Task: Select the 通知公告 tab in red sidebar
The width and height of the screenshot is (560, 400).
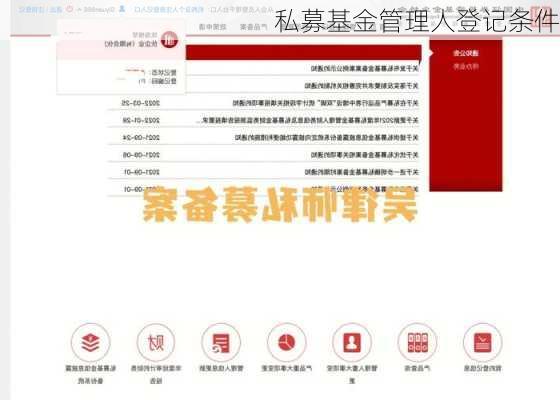Action: (466, 53)
